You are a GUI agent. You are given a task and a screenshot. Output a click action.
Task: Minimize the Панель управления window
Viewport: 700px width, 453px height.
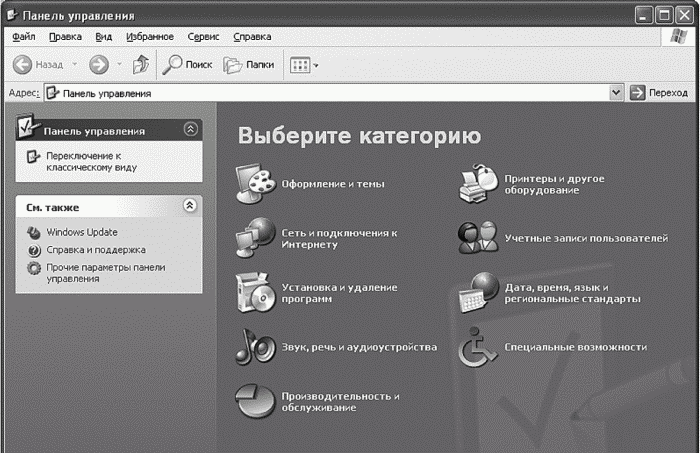click(643, 15)
